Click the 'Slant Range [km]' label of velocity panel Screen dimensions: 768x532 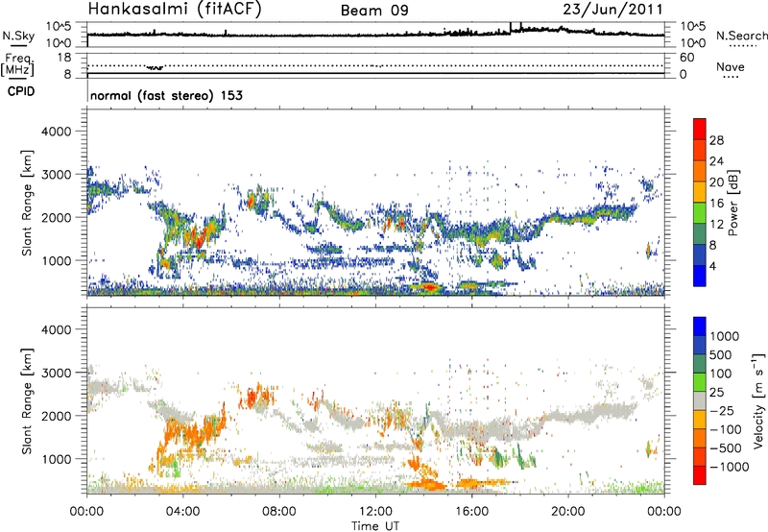click(27, 400)
